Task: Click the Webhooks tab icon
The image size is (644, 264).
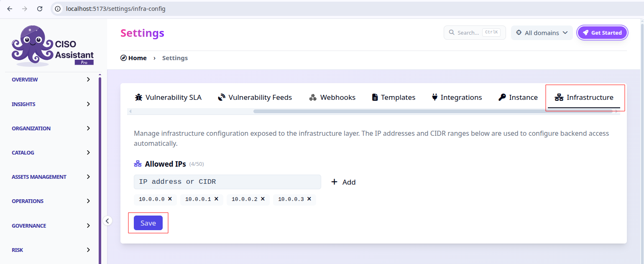Action: (313, 97)
